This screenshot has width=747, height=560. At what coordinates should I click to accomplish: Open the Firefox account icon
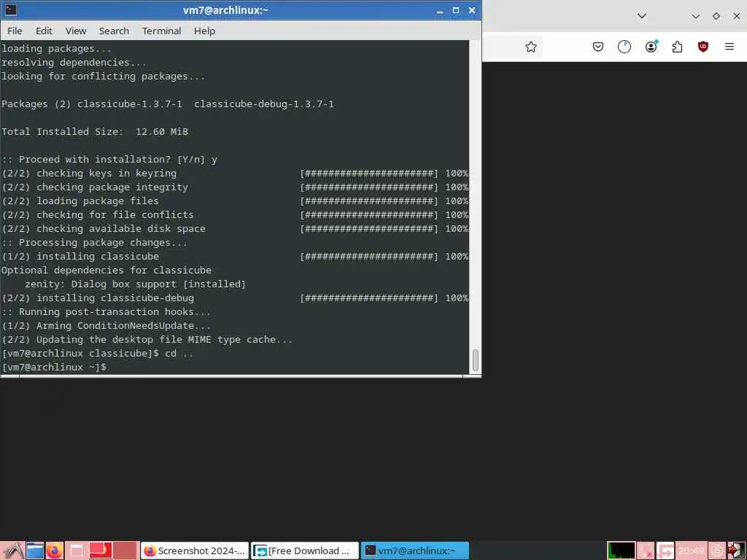coord(651,47)
